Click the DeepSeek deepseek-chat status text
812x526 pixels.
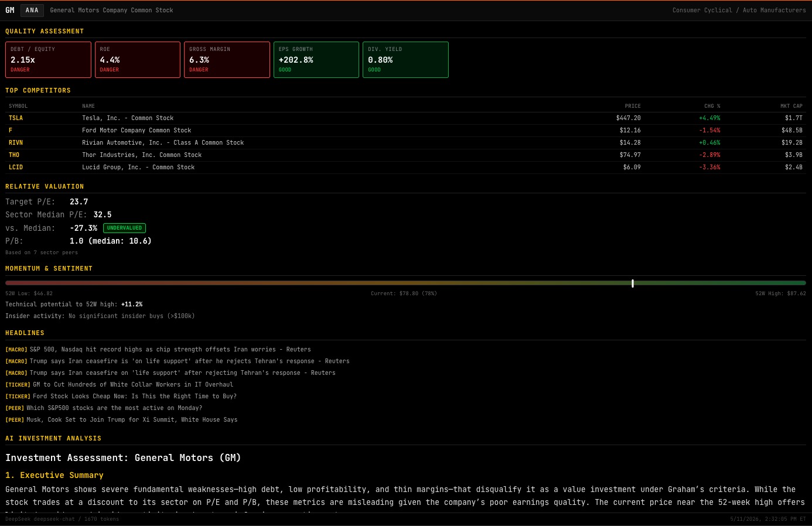pyautogui.click(x=62, y=519)
